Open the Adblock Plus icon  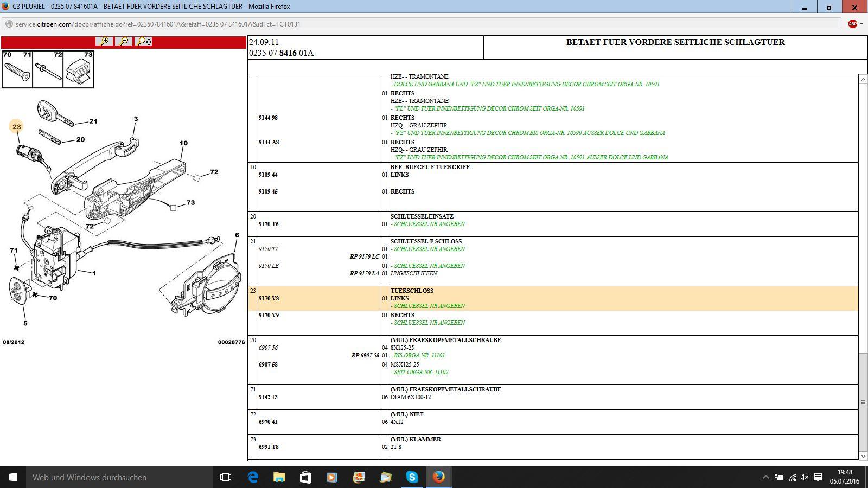(852, 24)
